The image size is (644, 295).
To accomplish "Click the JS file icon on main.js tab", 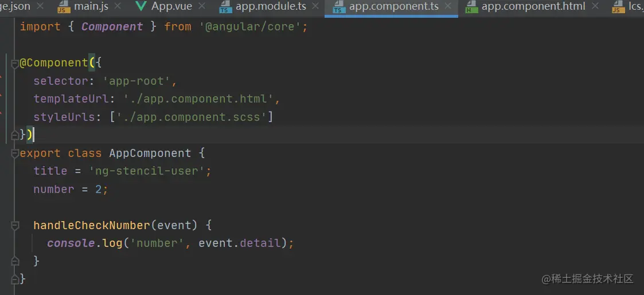I will click(63, 6).
